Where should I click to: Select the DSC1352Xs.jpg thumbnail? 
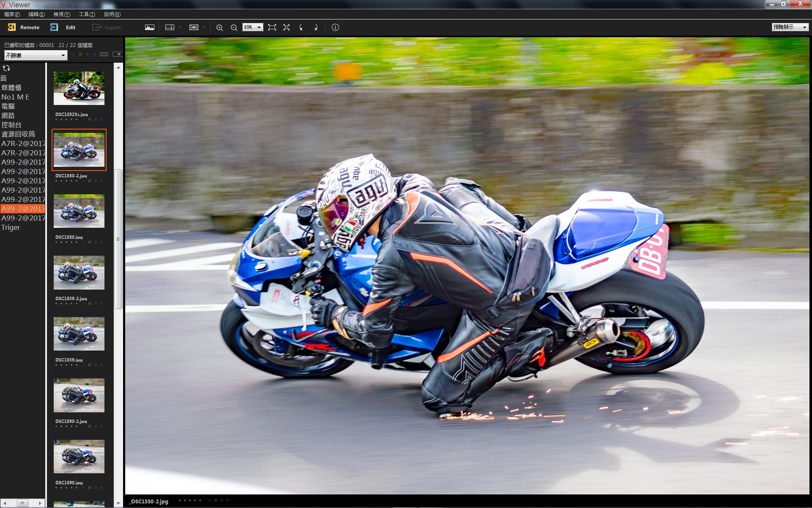79,88
